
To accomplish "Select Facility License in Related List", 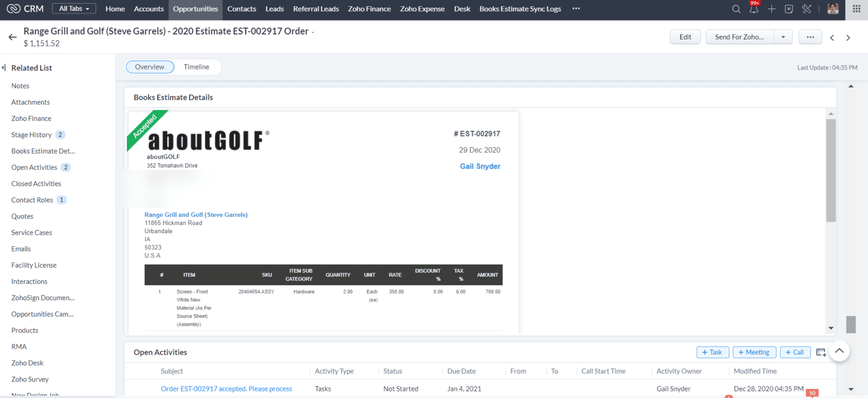I will pyautogui.click(x=34, y=265).
